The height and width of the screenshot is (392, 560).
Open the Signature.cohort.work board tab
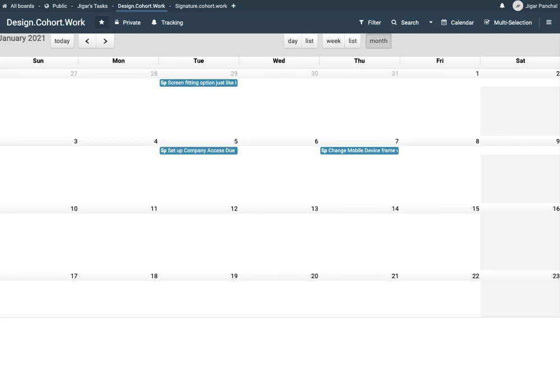point(201,6)
